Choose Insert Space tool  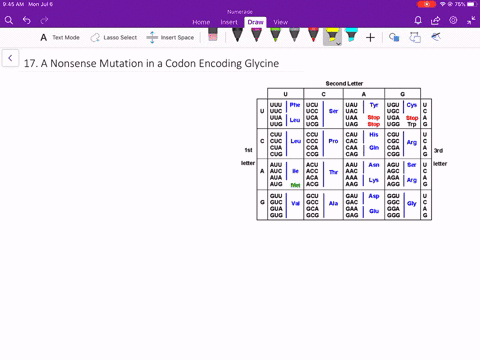(170, 37)
